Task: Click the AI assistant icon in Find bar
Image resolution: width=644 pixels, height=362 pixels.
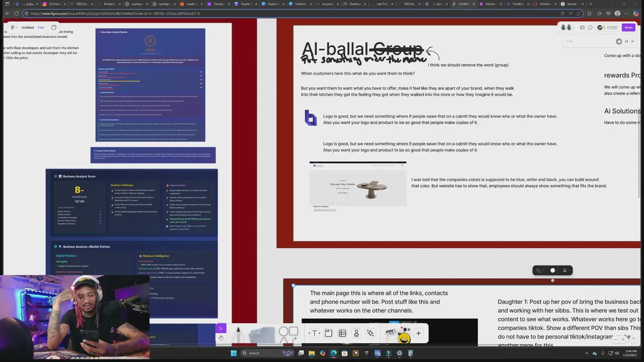Action: click(x=619, y=41)
